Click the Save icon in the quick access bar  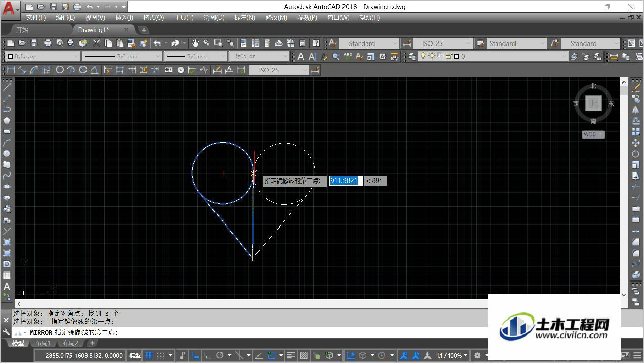click(53, 7)
